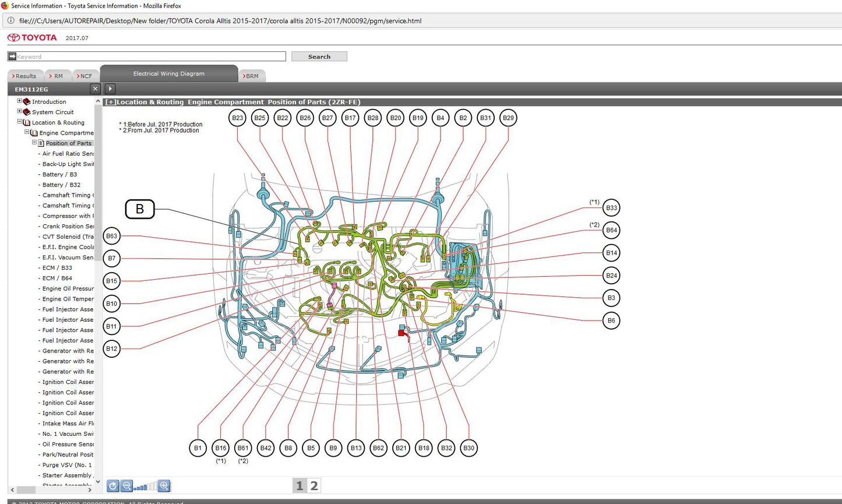Zoom in using the magnifier plus icon

(x=164, y=485)
